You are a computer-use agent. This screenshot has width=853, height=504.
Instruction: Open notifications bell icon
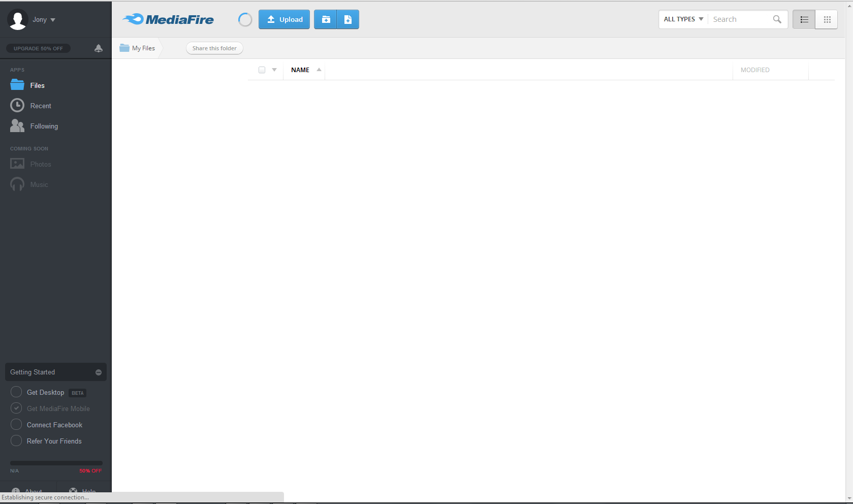pos(99,48)
